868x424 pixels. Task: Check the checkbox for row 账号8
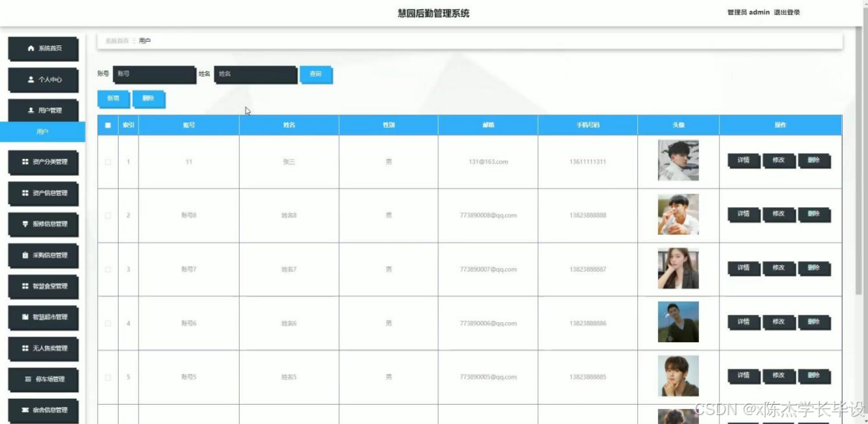(108, 215)
